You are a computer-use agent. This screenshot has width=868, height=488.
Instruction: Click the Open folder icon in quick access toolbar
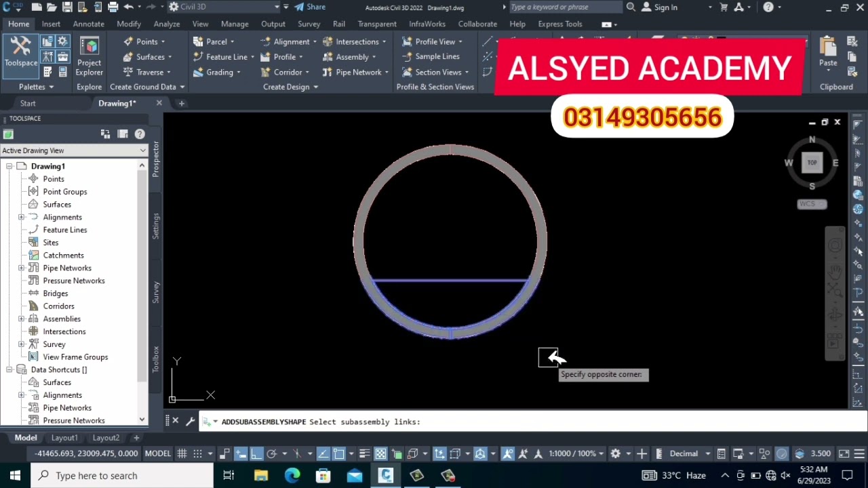[52, 7]
